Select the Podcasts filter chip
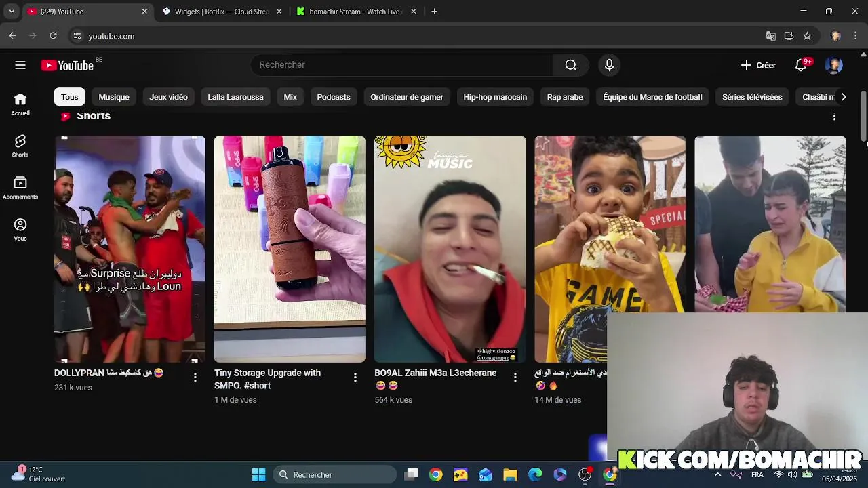868x488 pixels. (x=334, y=97)
